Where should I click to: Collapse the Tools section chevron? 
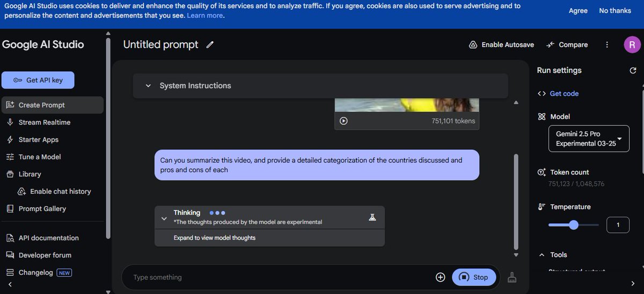point(541,255)
